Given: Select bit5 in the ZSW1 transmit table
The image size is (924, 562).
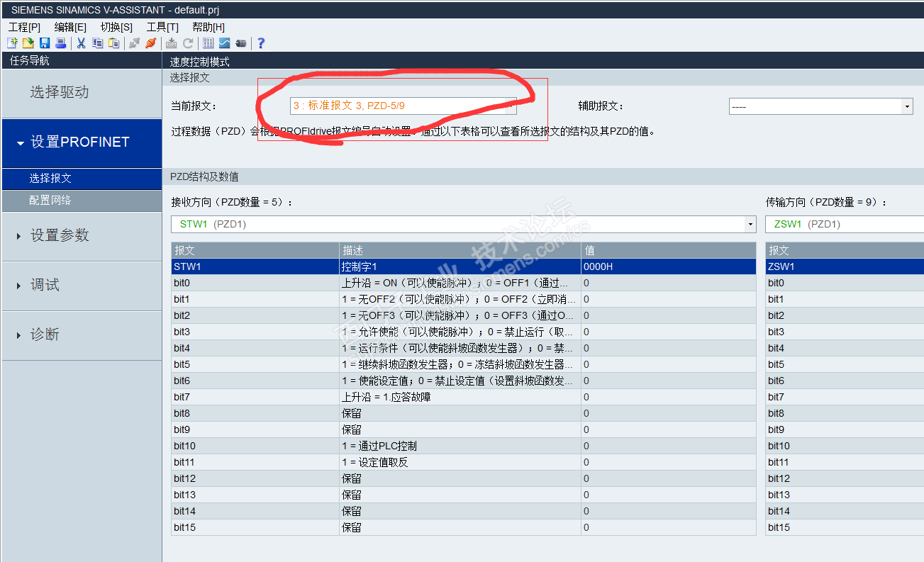Looking at the screenshot, I should pyautogui.click(x=845, y=364).
